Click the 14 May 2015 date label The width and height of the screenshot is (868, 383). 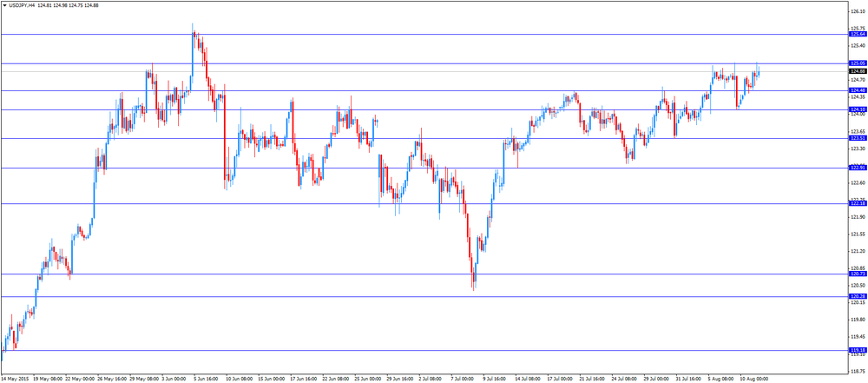coord(15,380)
